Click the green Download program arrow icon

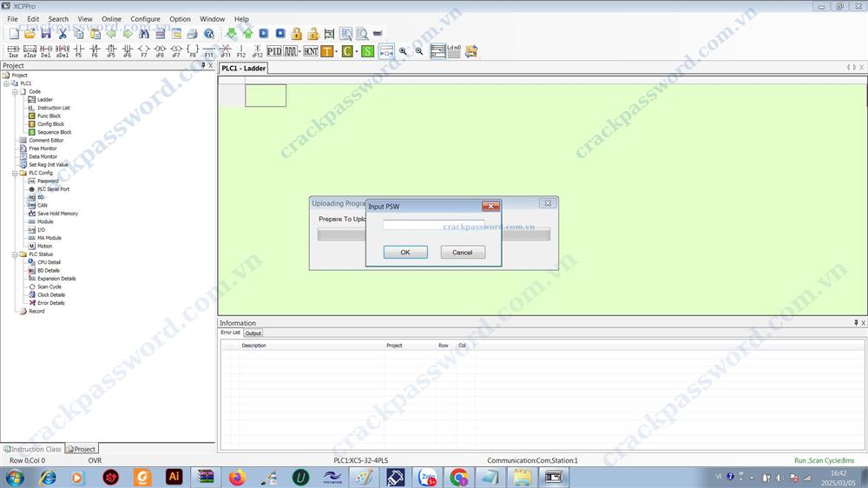point(232,34)
